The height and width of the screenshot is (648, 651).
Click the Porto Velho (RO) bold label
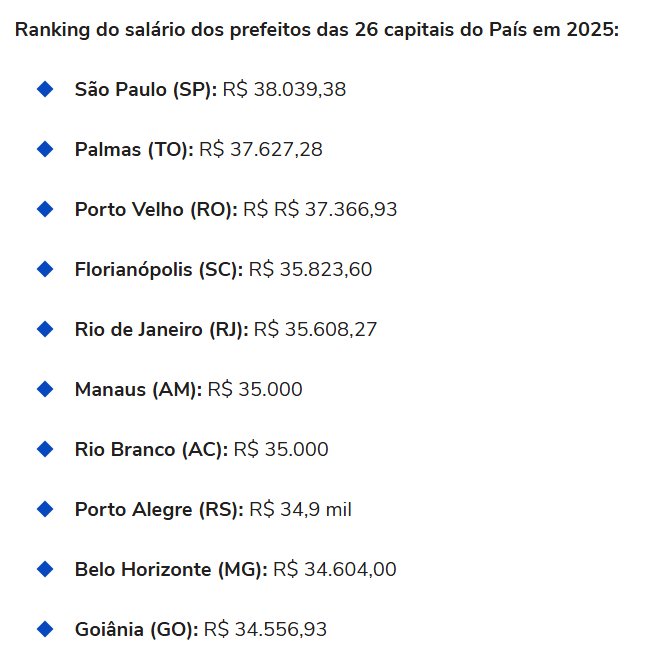pyautogui.click(x=156, y=210)
